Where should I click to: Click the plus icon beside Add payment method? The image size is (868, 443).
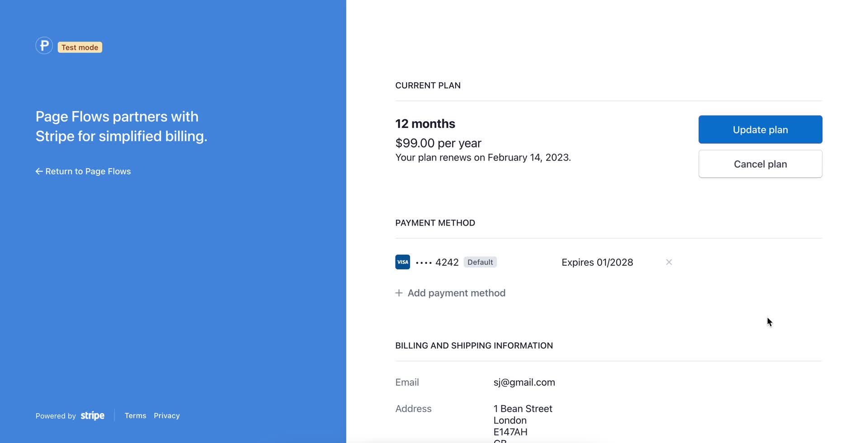[399, 293]
